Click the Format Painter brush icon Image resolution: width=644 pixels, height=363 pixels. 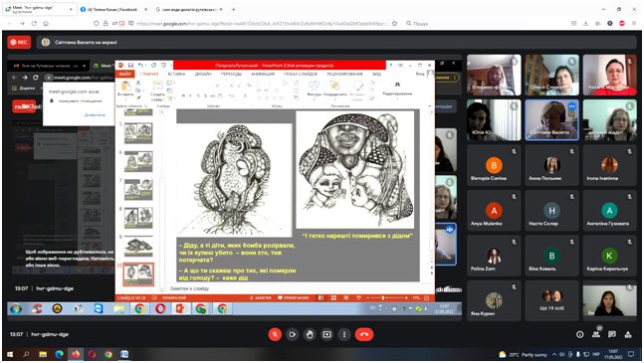point(138,97)
